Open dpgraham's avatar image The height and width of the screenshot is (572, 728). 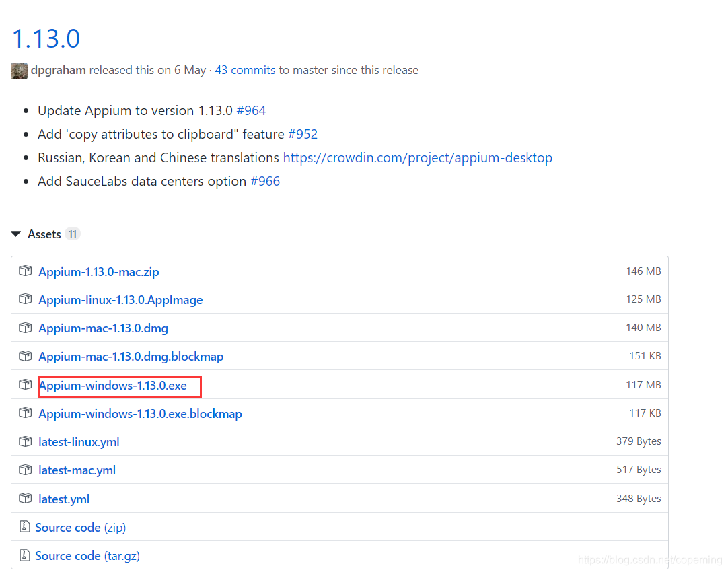coord(19,71)
